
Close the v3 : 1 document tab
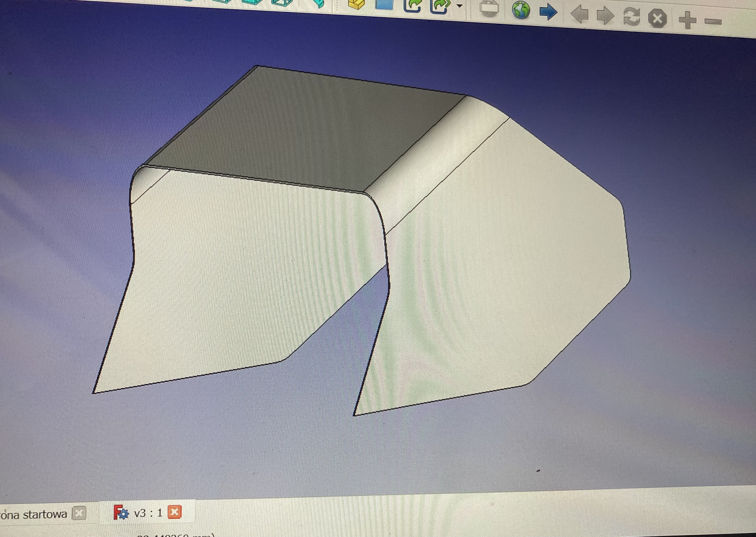(174, 512)
